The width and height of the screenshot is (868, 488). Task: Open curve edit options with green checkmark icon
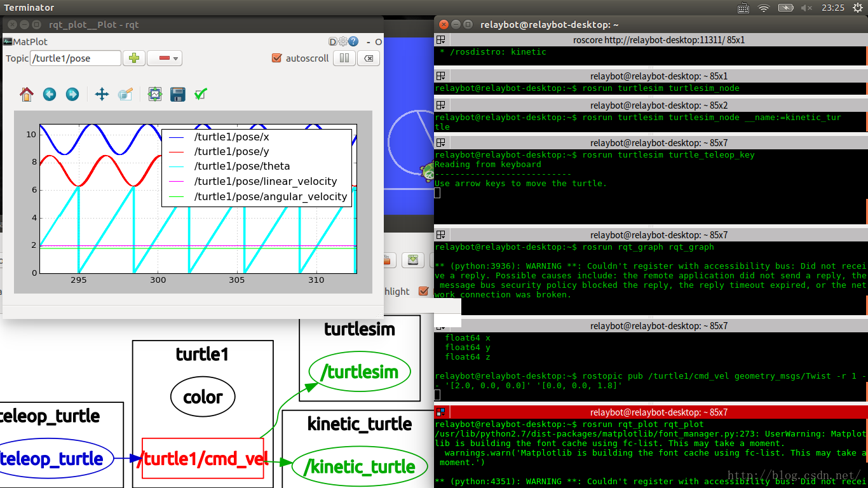[201, 95]
